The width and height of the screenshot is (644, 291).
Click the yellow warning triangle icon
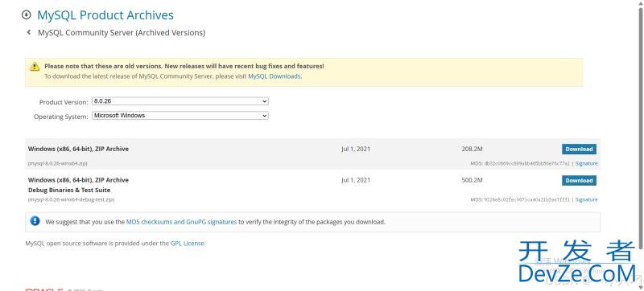[x=35, y=66]
